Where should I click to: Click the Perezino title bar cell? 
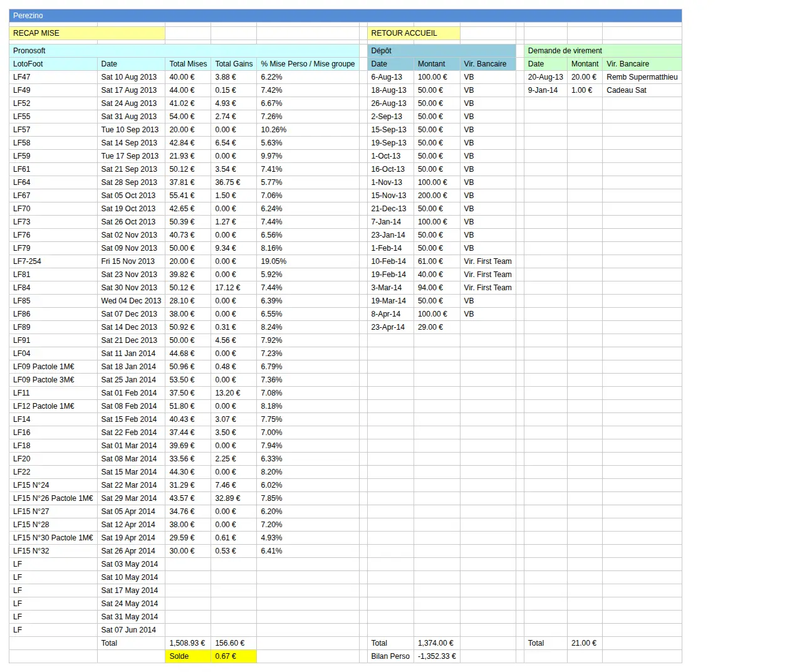(x=345, y=16)
